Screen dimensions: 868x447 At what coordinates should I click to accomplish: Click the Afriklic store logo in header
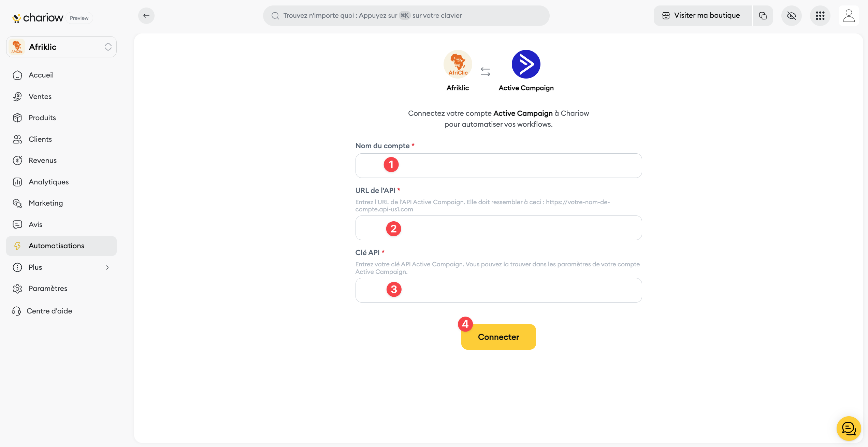tap(458, 64)
